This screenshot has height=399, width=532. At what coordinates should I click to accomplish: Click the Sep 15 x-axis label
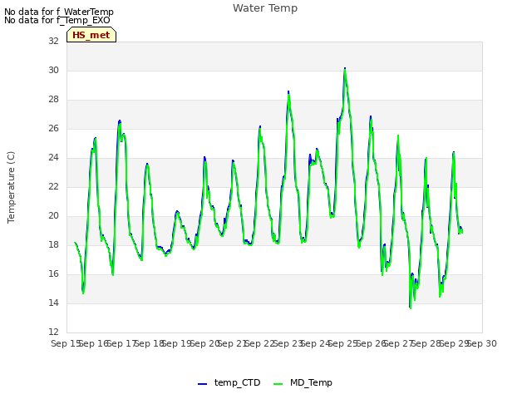click(65, 343)
